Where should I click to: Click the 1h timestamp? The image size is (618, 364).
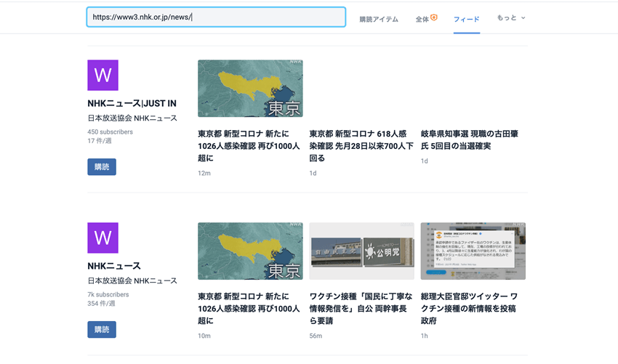point(424,336)
